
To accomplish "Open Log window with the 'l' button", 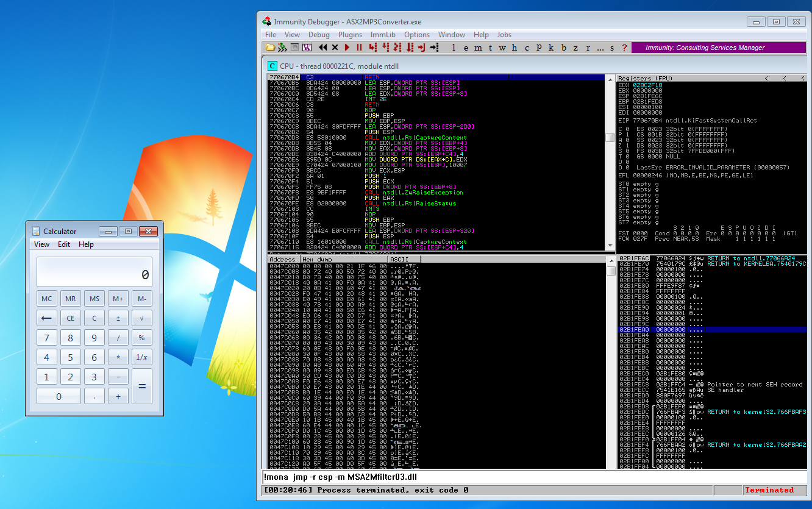I will click(454, 48).
